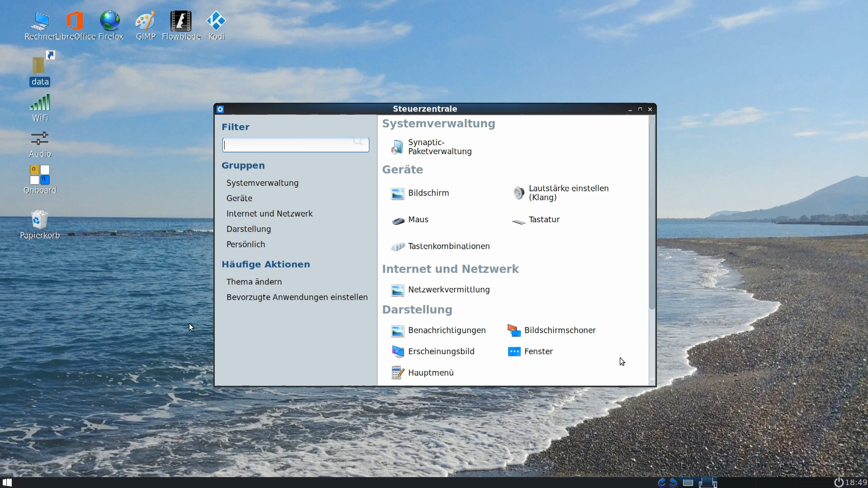The height and width of the screenshot is (488, 868).
Task: Open Tastenkombinationen shortcuts icon
Action: click(x=397, y=247)
